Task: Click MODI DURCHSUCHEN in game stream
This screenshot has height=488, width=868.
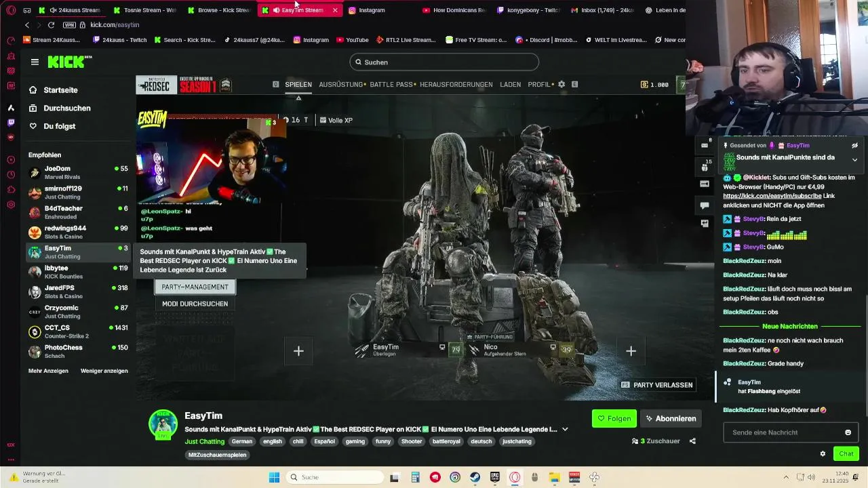Action: [195, 304]
